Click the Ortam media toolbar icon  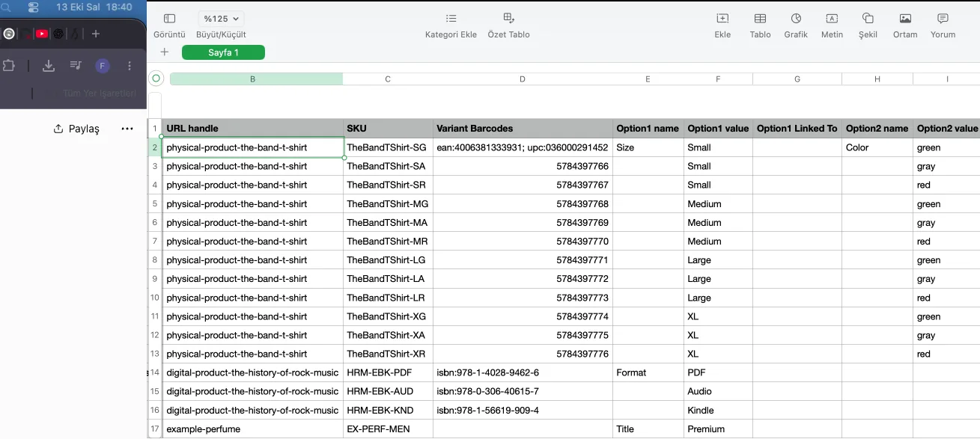click(905, 19)
